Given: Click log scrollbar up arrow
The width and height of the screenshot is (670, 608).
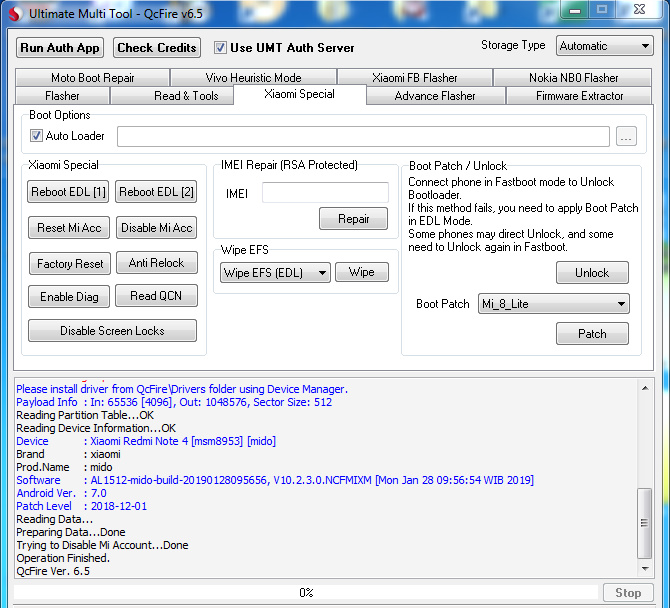Looking at the screenshot, I should click(x=645, y=388).
